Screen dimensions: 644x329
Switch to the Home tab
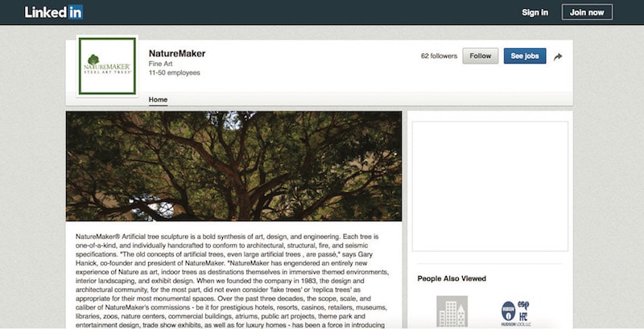[x=158, y=100]
